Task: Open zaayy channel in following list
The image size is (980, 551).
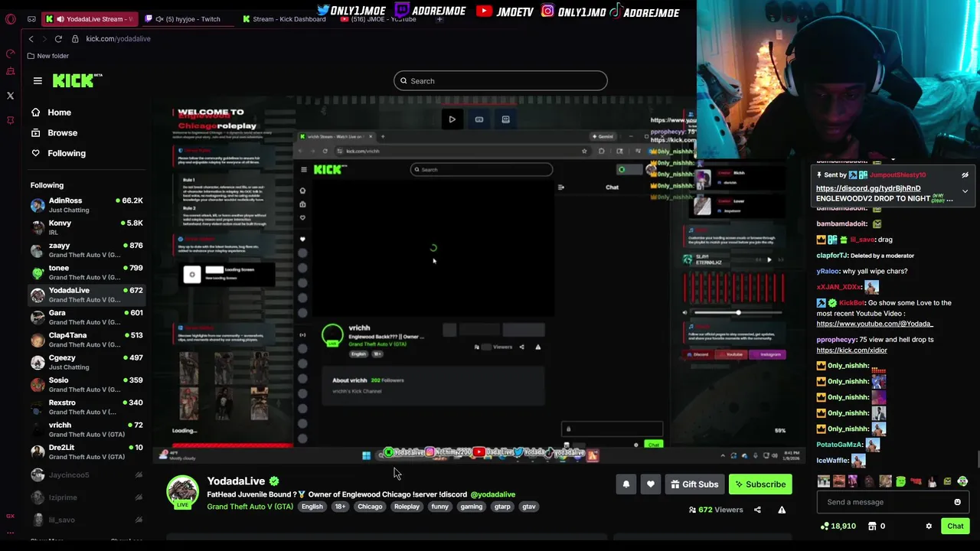Action: coord(87,249)
